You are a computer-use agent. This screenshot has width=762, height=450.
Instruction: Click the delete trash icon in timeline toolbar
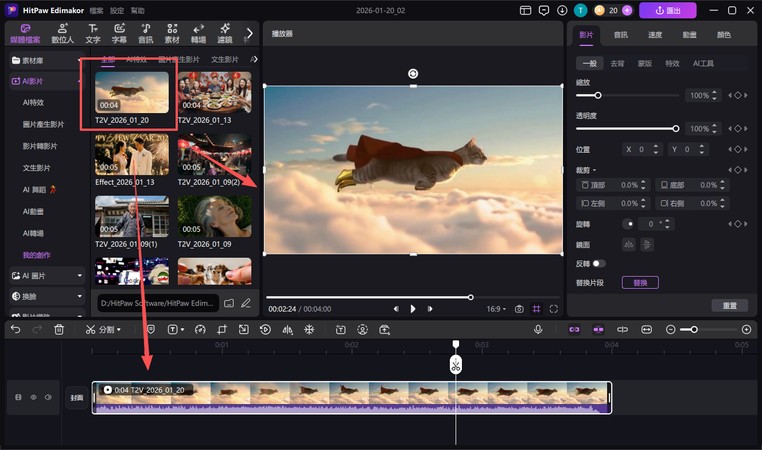(x=59, y=329)
